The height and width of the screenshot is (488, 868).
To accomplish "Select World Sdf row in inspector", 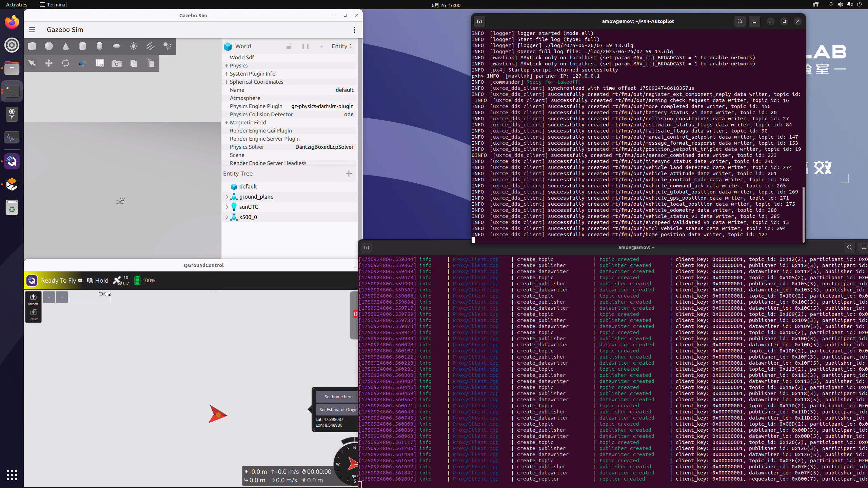I will 289,58.
